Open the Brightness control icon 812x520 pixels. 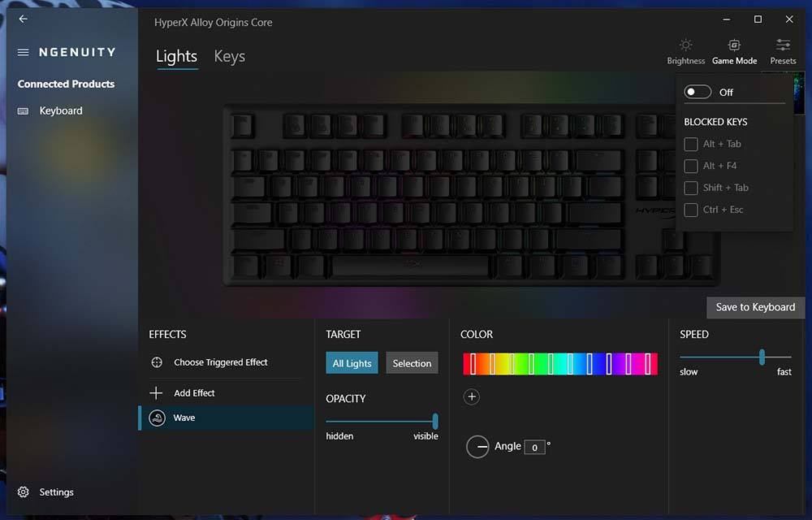(685, 45)
